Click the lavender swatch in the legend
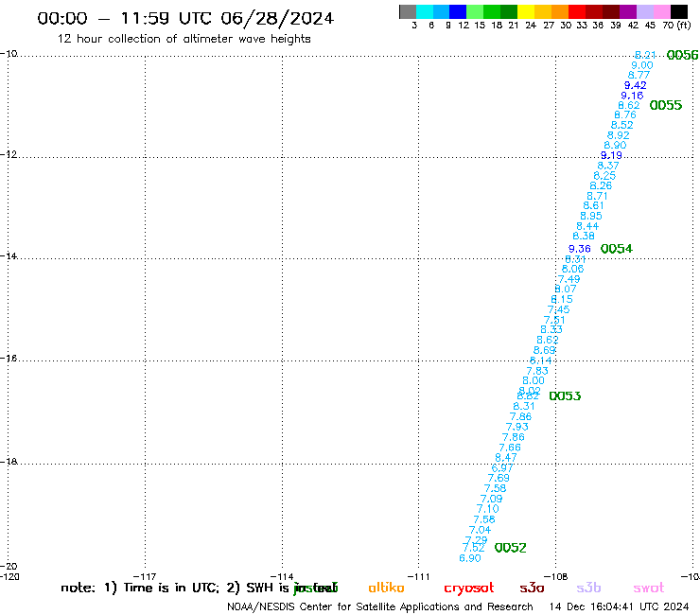This screenshot has height=615, width=700. pos(645,11)
